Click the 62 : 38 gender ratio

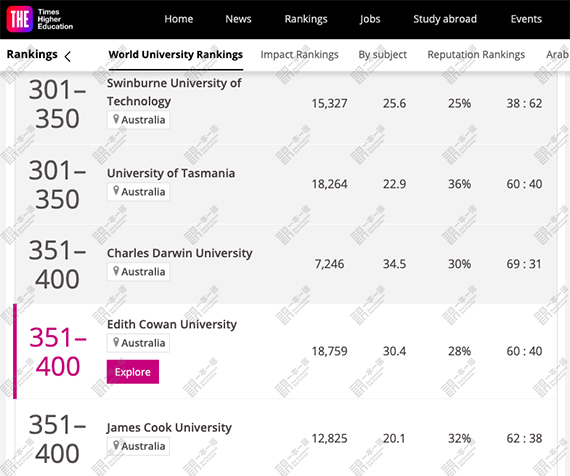click(x=524, y=439)
